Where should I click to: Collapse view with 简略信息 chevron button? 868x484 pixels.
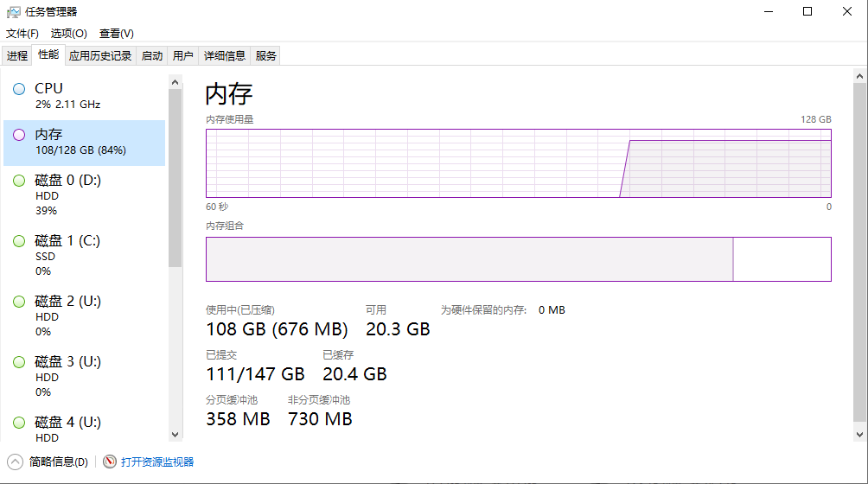[15, 462]
